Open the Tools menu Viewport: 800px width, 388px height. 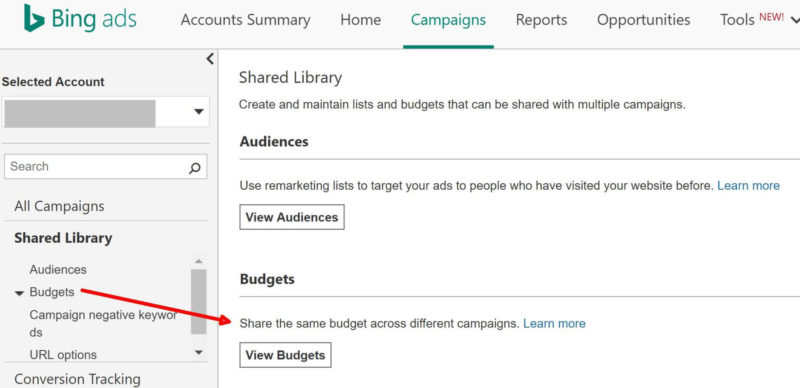point(760,20)
